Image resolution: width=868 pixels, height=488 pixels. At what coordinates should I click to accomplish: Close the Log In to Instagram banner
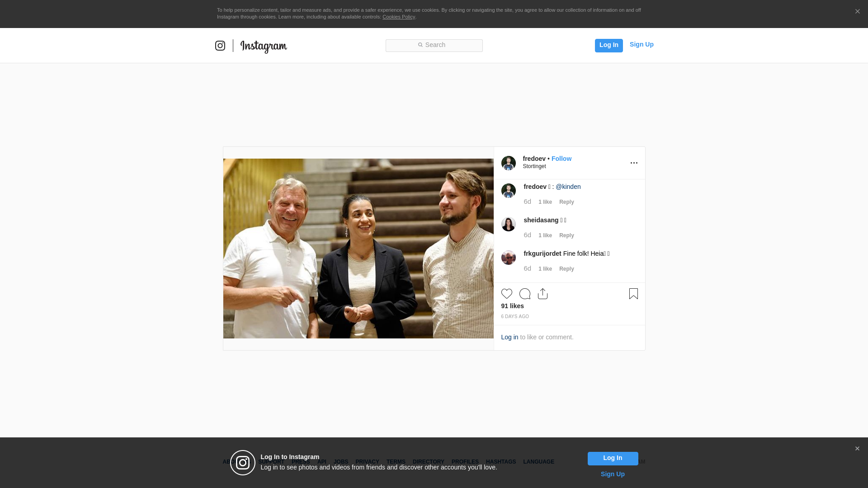pyautogui.click(x=857, y=449)
